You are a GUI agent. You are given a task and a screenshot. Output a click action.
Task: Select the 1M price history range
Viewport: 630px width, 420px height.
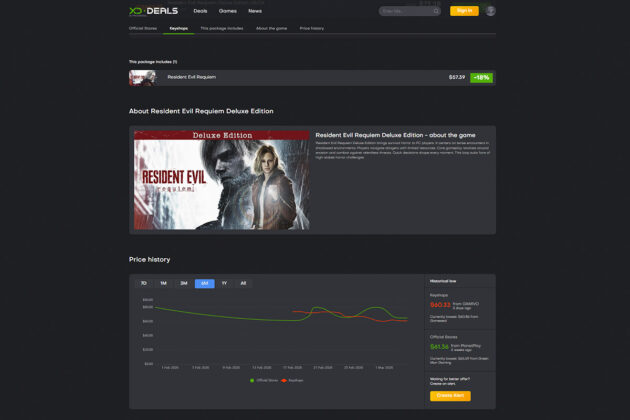coord(163,283)
